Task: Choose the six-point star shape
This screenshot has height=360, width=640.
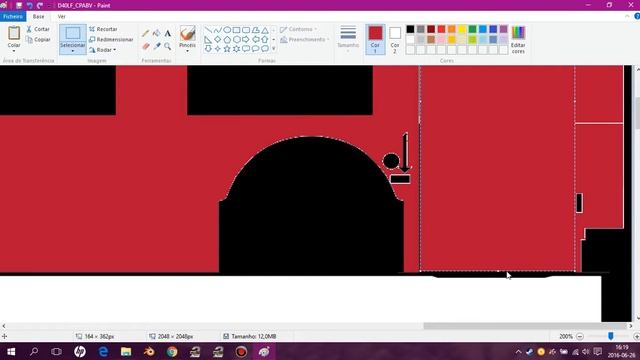Action: pyautogui.click(x=236, y=49)
